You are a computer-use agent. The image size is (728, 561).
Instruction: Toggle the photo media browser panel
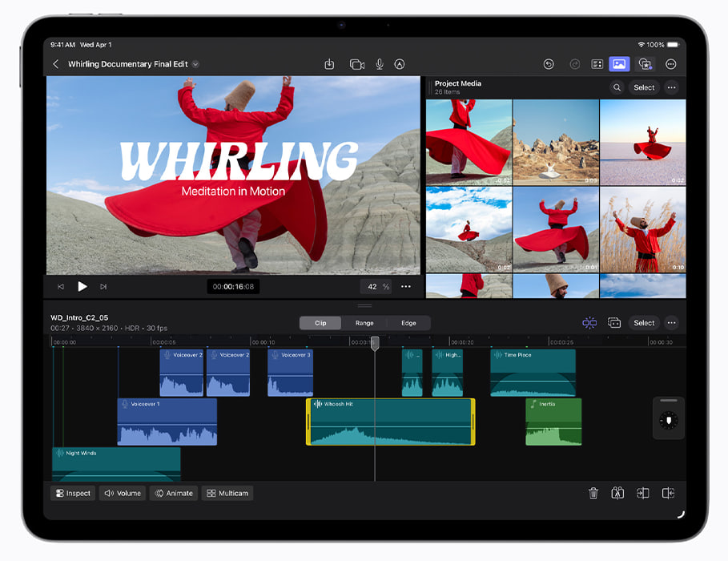pyautogui.click(x=618, y=64)
